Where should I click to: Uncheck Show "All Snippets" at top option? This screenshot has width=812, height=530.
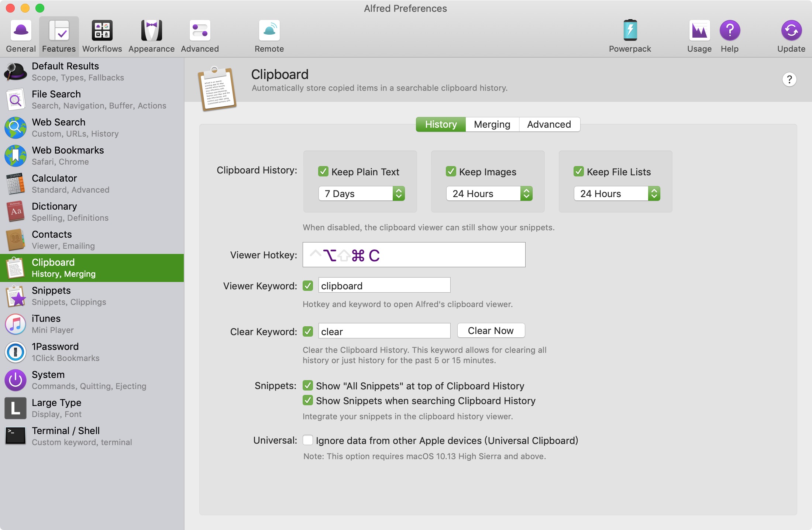[x=308, y=386]
